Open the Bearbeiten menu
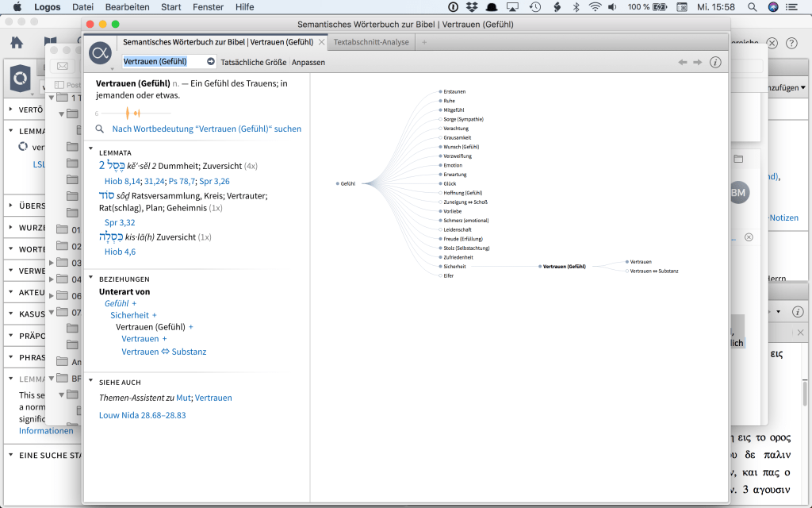The width and height of the screenshot is (812, 508). coord(127,7)
